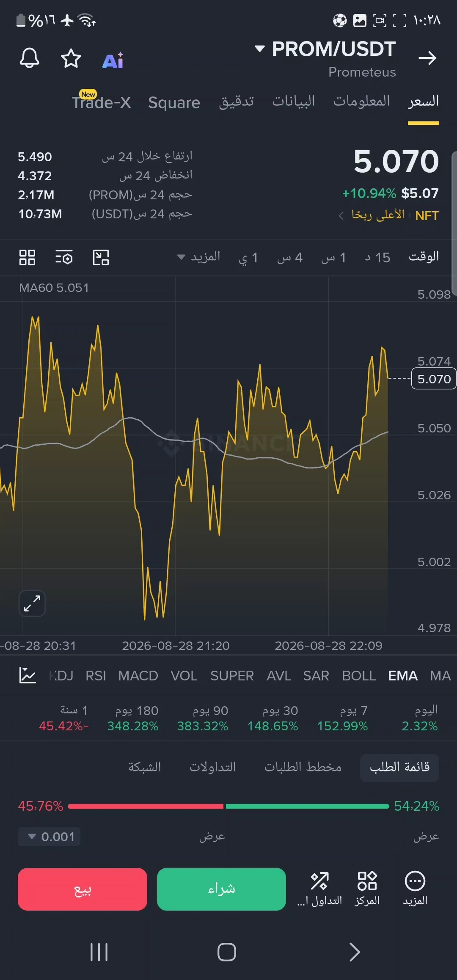Viewport: 457px width, 980px height.
Task: Select the الشبكة grid tab
Action: click(x=145, y=767)
